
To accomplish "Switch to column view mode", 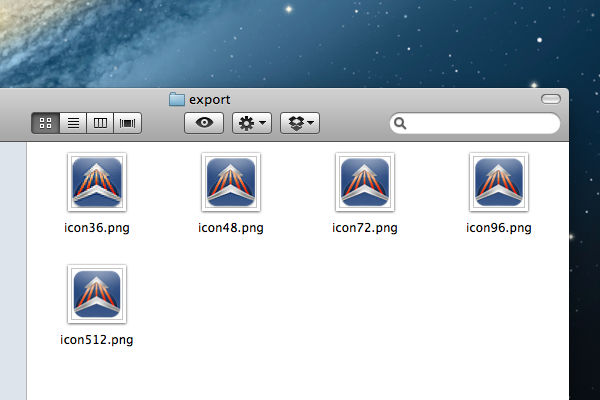I will (100, 123).
